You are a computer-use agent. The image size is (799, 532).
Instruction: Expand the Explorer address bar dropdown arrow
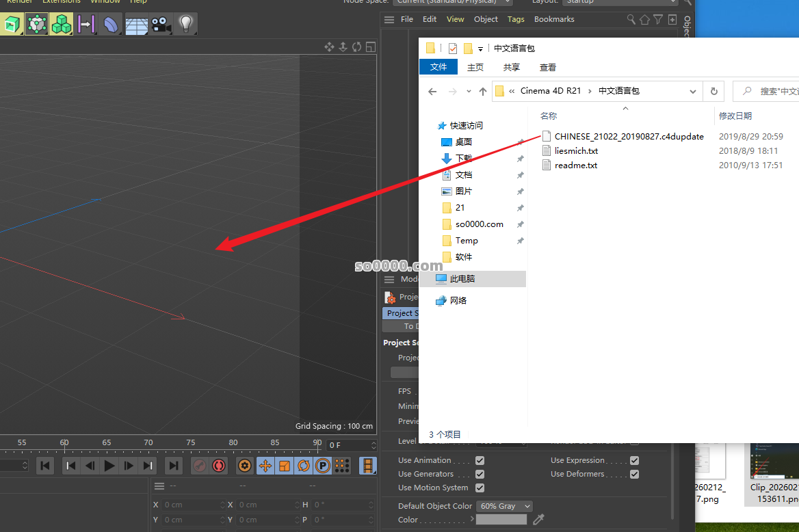click(x=692, y=90)
